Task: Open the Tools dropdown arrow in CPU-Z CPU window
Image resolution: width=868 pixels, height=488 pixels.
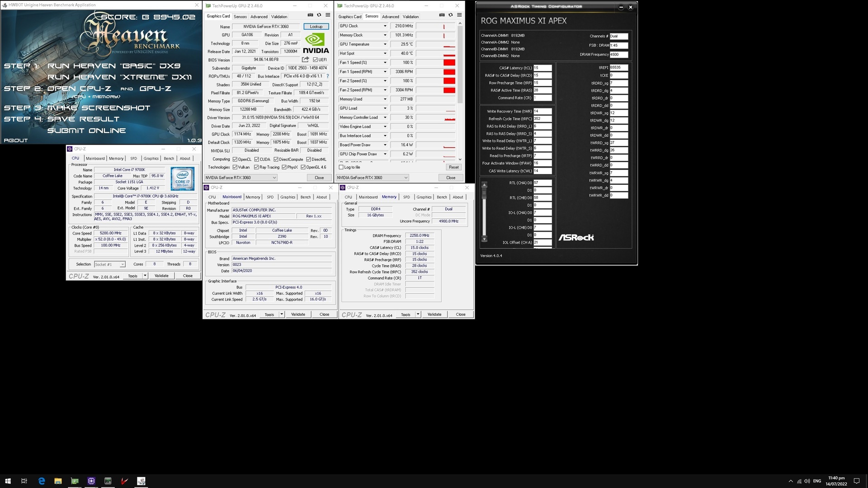Action: coord(145,276)
